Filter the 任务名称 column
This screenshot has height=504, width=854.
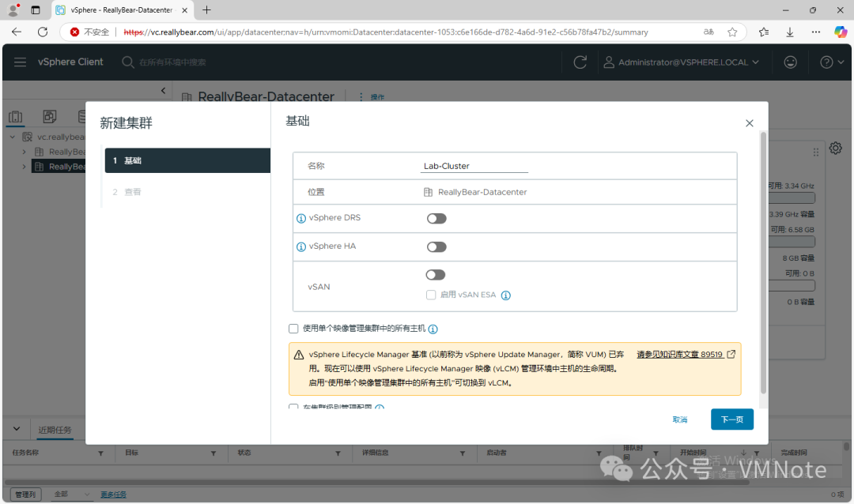coord(100,453)
